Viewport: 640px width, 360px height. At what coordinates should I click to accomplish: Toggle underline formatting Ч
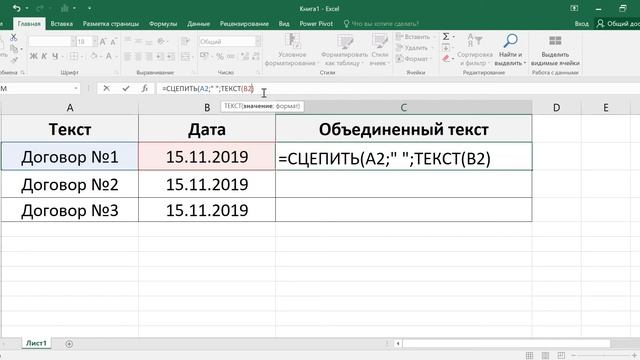(55, 56)
